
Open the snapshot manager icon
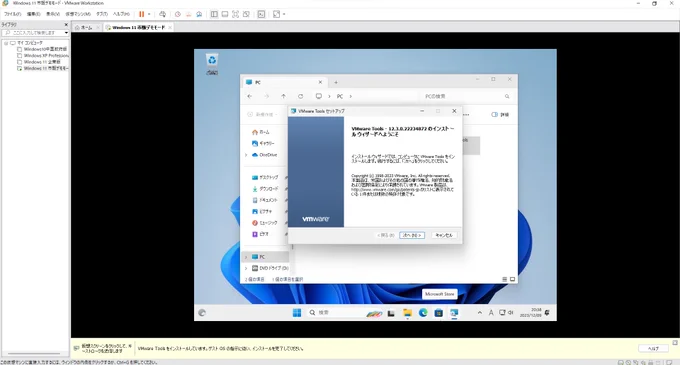pos(199,14)
